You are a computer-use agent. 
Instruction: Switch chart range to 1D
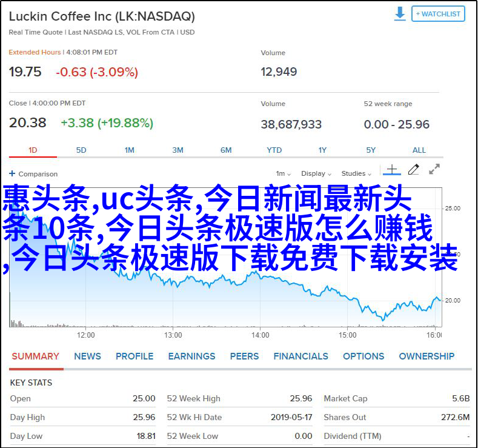click(x=33, y=150)
